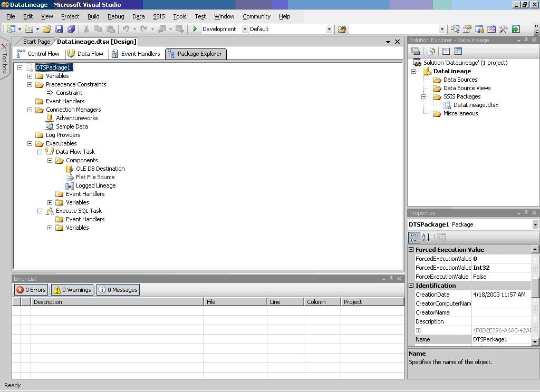Click the Add New Item toolbar icon
Screen dimensions: 540x392
click(x=30, y=29)
